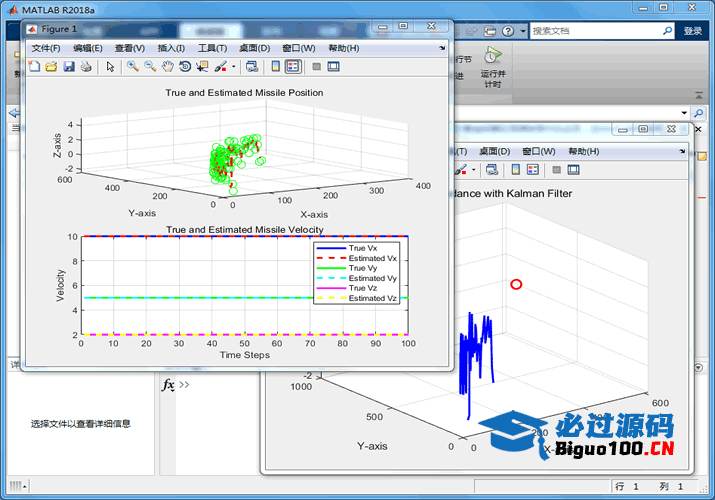Hide Plot Tools icon in second figure
The width and height of the screenshot is (715, 500).
coord(556,170)
